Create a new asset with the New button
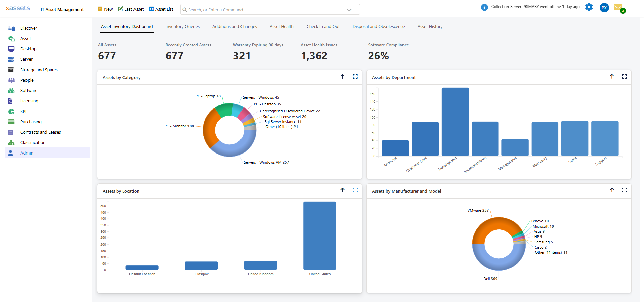Viewport: 644px width, 306px height. 105,9
